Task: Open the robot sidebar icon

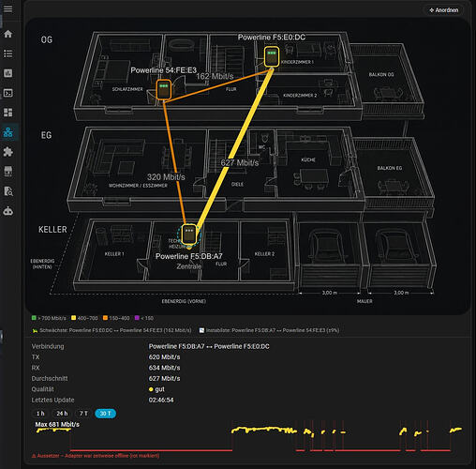Action: coord(8,211)
